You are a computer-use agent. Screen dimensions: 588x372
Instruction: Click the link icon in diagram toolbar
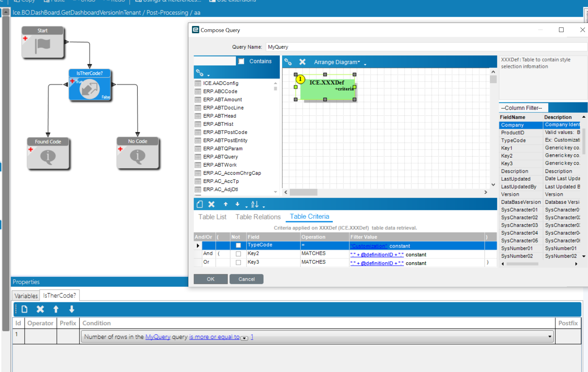288,62
